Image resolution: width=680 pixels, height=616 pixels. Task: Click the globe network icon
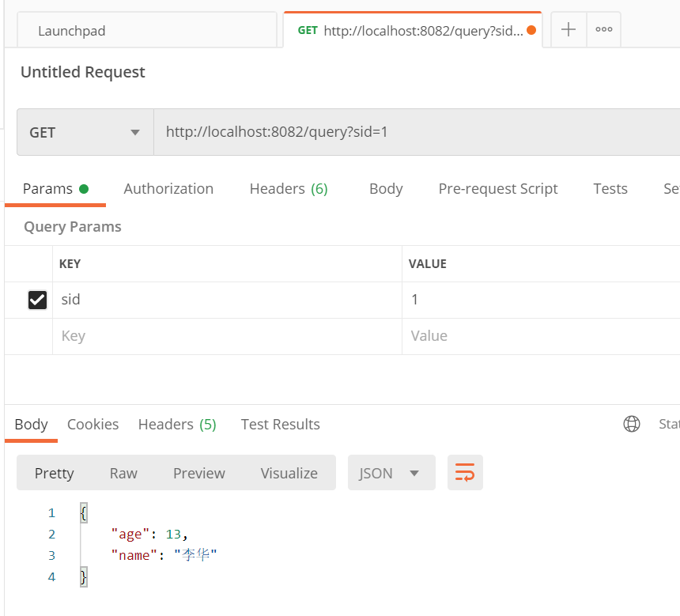[x=632, y=424]
